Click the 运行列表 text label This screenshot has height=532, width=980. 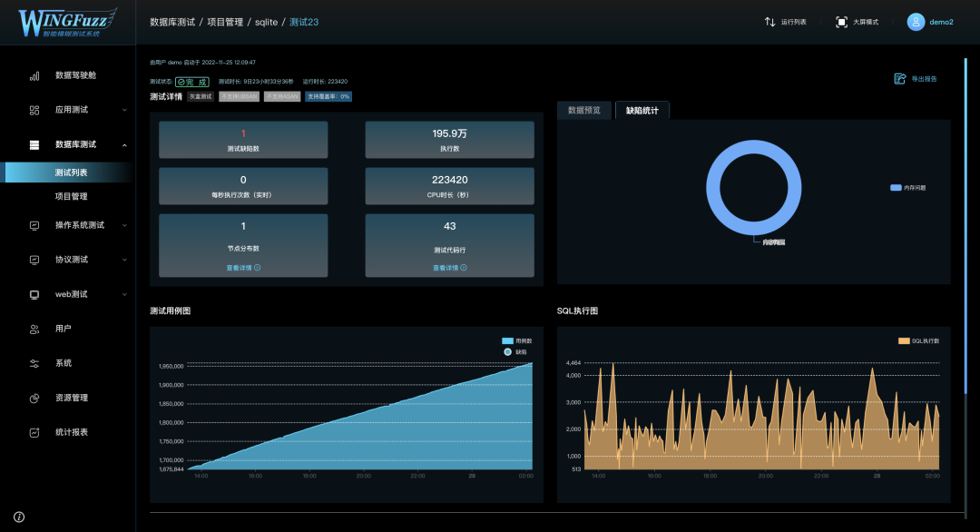[794, 22]
